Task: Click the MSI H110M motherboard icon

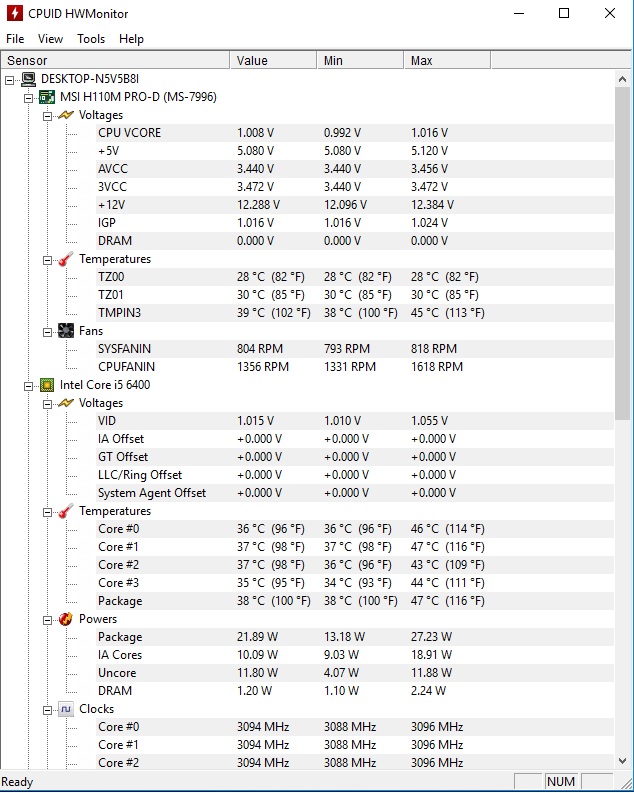Action: click(x=46, y=97)
